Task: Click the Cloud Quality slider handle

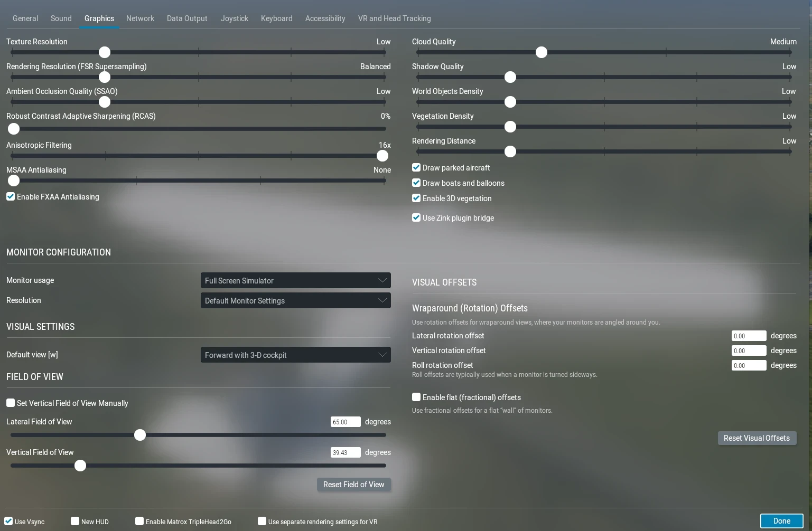Action: click(542, 52)
